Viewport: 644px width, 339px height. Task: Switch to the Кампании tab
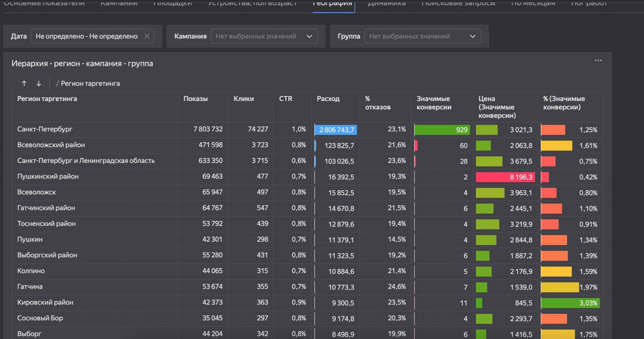click(119, 3)
